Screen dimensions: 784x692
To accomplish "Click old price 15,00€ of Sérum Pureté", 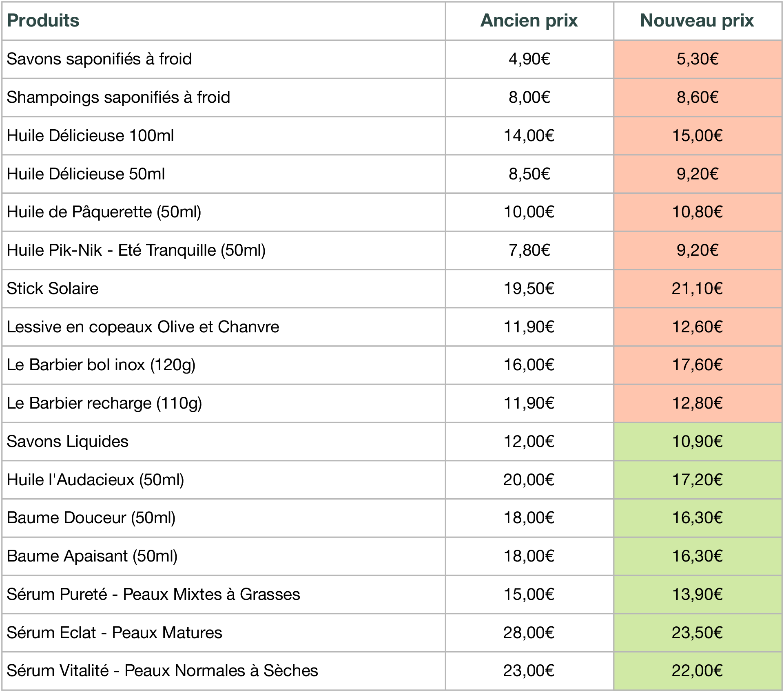I will 529,595.
